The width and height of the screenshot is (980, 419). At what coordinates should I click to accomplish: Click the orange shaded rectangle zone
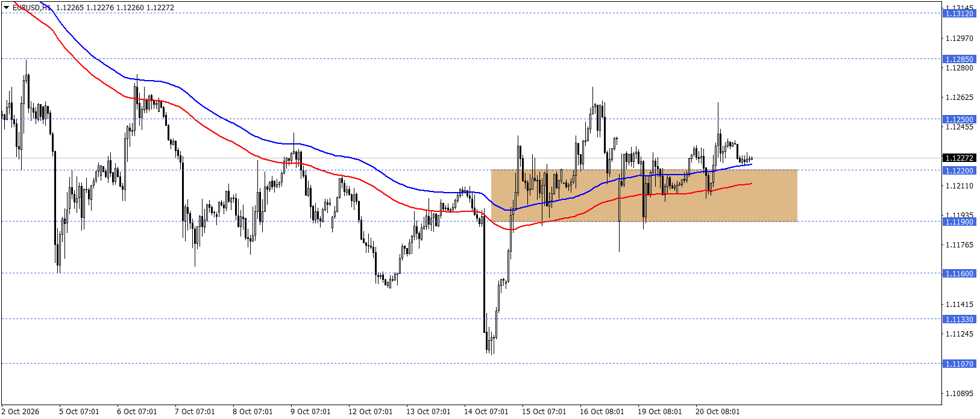click(644, 196)
